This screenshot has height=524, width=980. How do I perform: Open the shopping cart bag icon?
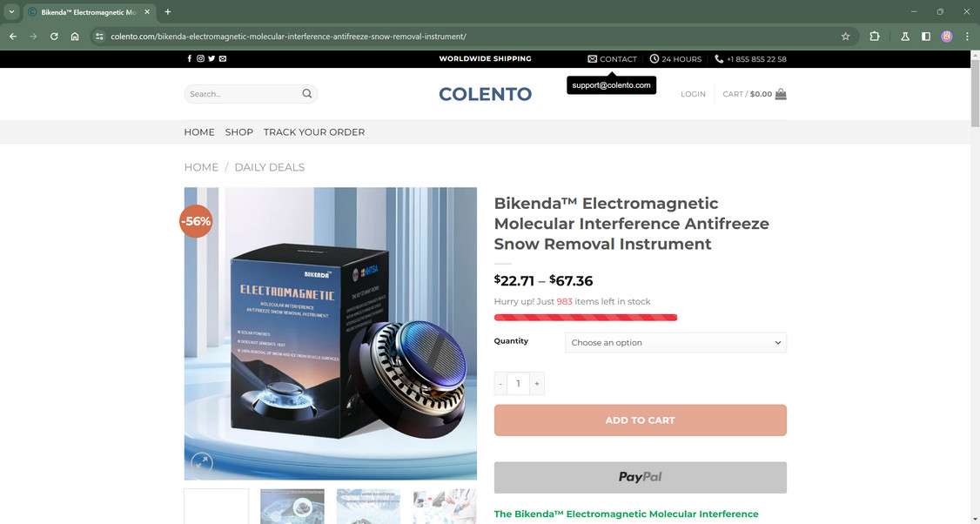781,94
